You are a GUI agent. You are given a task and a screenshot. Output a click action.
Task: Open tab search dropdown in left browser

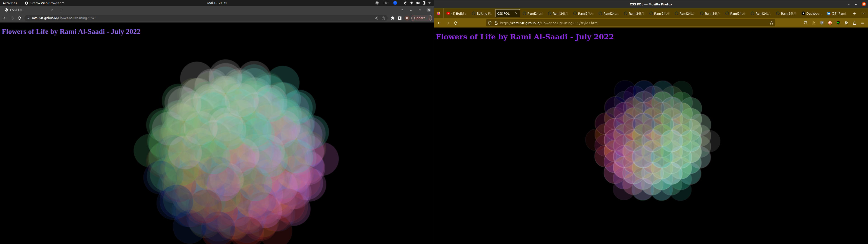402,10
